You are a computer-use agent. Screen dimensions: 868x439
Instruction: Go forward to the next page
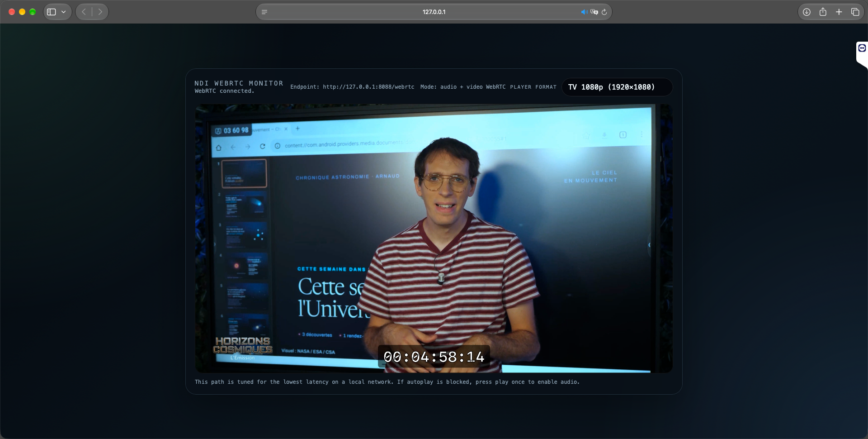(x=100, y=12)
